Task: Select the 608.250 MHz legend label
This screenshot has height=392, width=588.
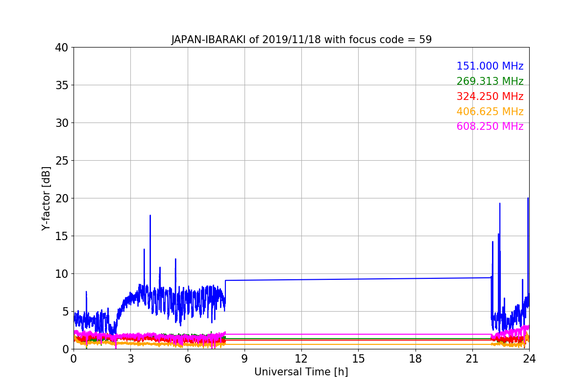Action: (490, 126)
